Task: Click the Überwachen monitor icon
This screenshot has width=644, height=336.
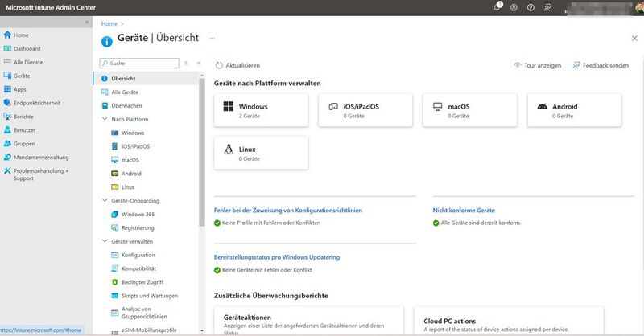Action: (105, 105)
